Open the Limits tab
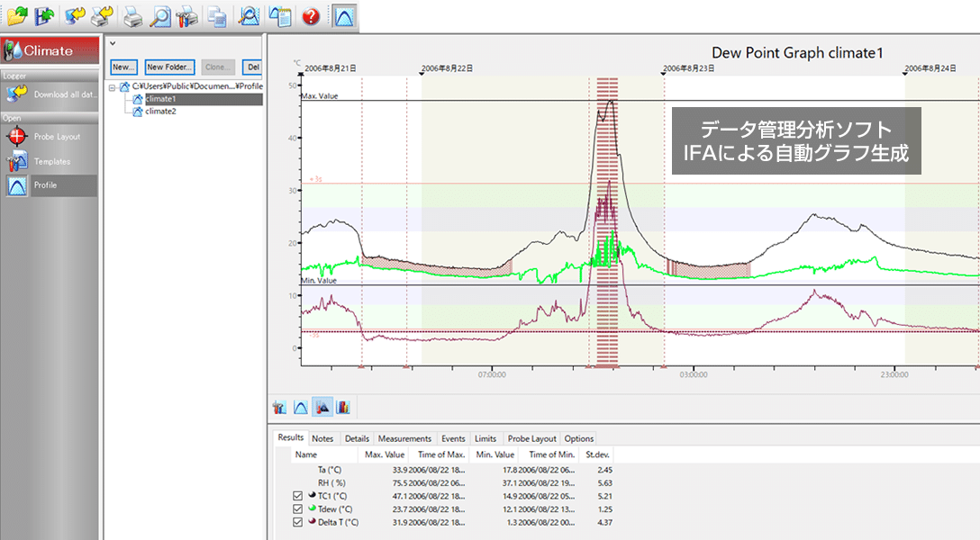This screenshot has width=980, height=540. 485,438
